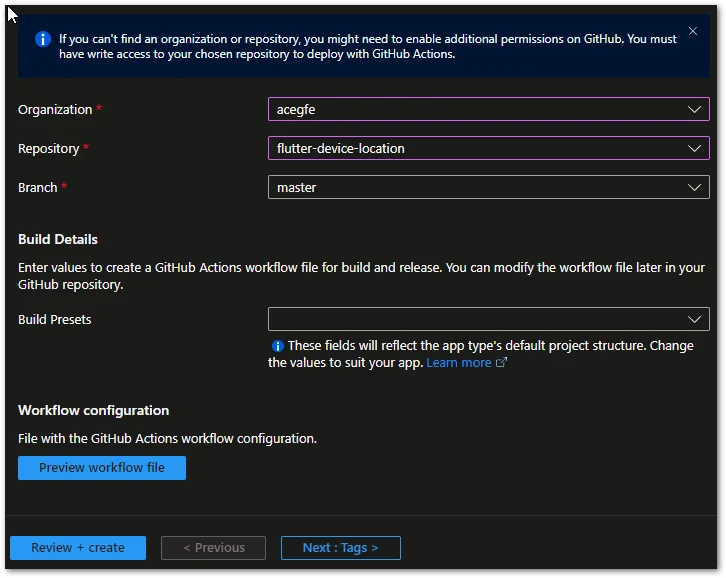Screen dimensions: 726x578
Task: Open the Branch dropdown showing master
Action: click(x=488, y=187)
